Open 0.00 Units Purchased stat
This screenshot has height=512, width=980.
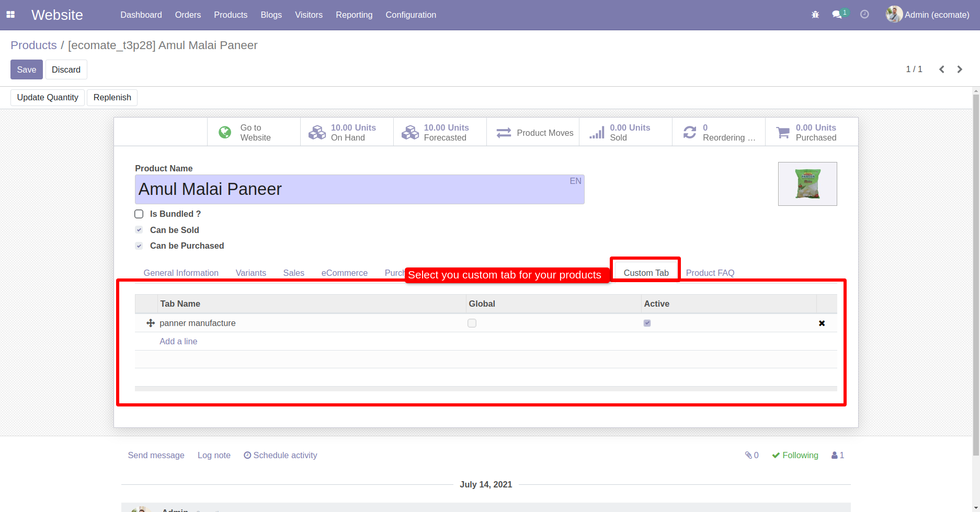pyautogui.click(x=812, y=132)
